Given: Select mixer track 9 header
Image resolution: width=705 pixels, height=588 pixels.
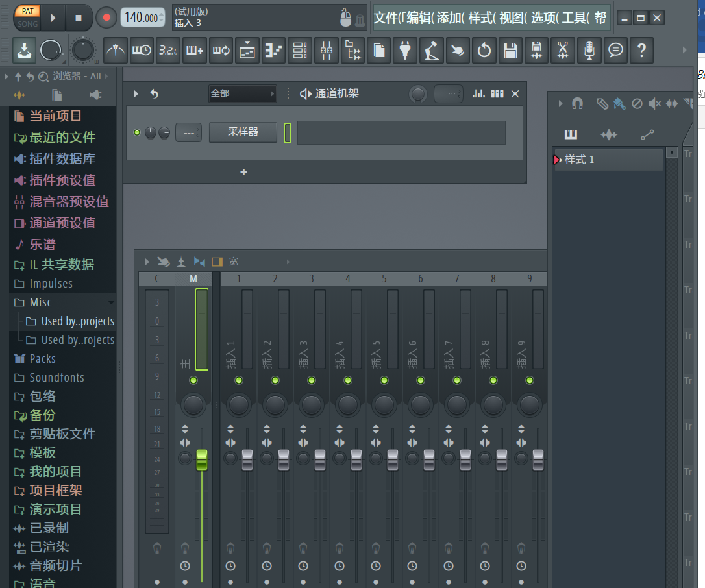Looking at the screenshot, I should pyautogui.click(x=530, y=278).
